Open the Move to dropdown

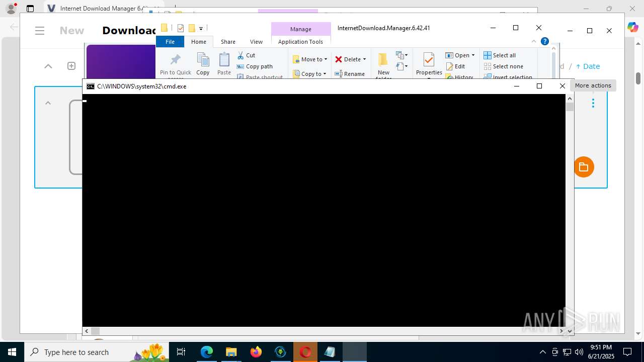coord(310,59)
